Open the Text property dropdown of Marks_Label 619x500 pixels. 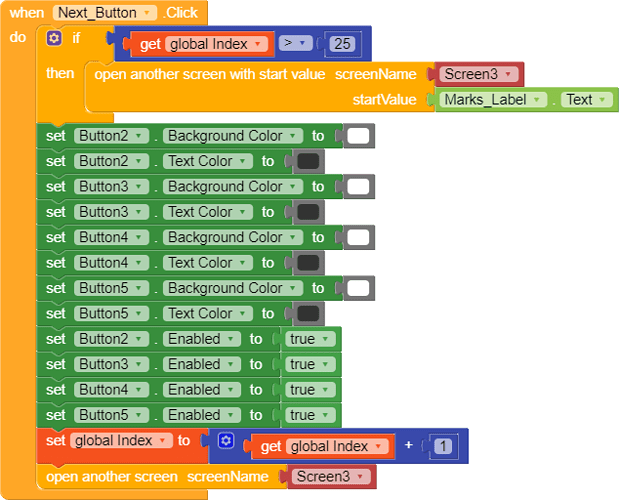coord(586,99)
